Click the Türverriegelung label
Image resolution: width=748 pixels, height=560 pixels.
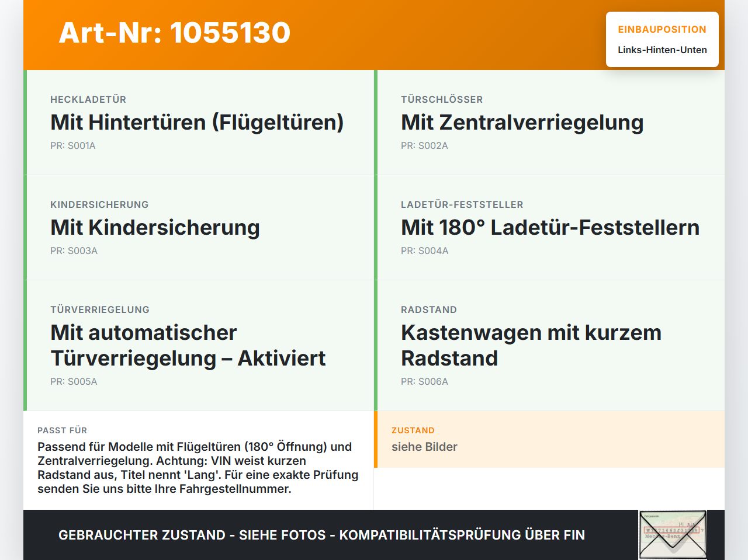(100, 309)
